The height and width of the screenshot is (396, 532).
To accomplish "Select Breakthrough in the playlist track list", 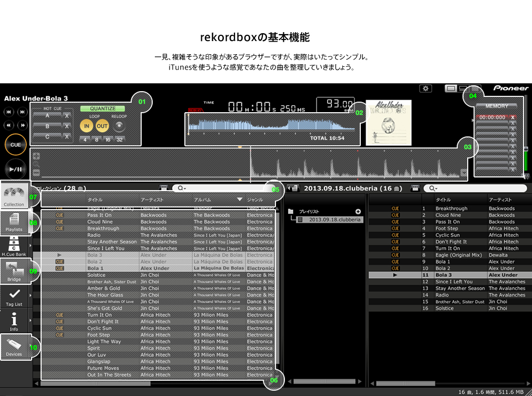I will (450, 209).
